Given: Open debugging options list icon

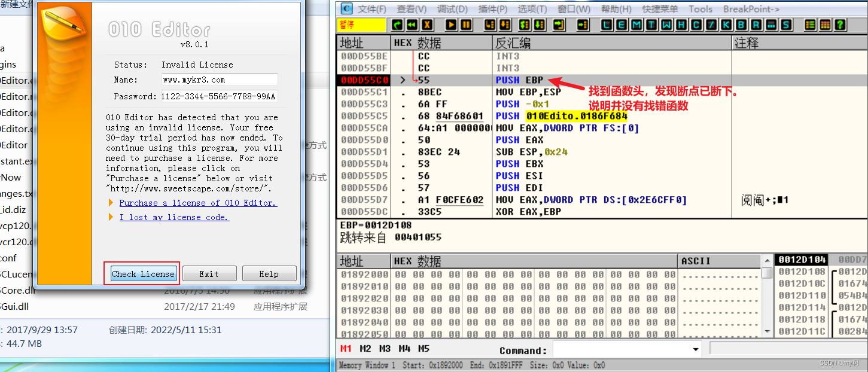Looking at the screenshot, I should (811, 25).
